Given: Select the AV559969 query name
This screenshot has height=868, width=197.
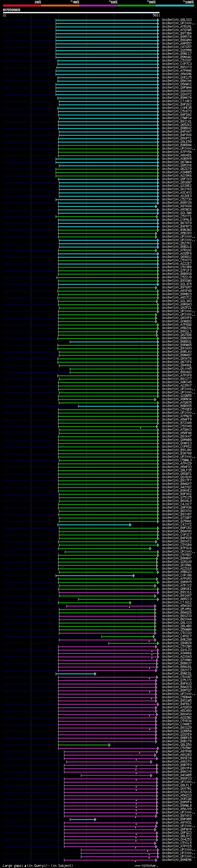Looking at the screenshot, I should [11, 10].
